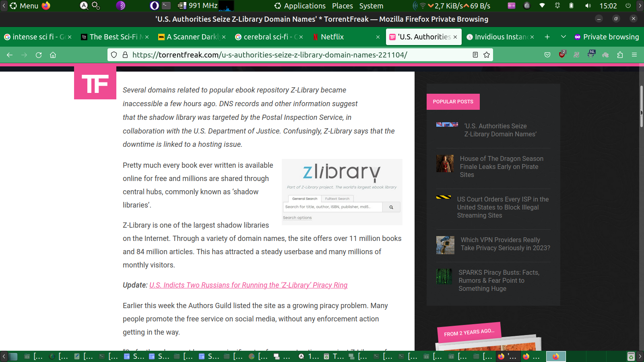The image size is (644, 362).
Task: Open popular post 'U.S. Authorities Seize Z-Library Domain Names'
Action: pos(500,130)
